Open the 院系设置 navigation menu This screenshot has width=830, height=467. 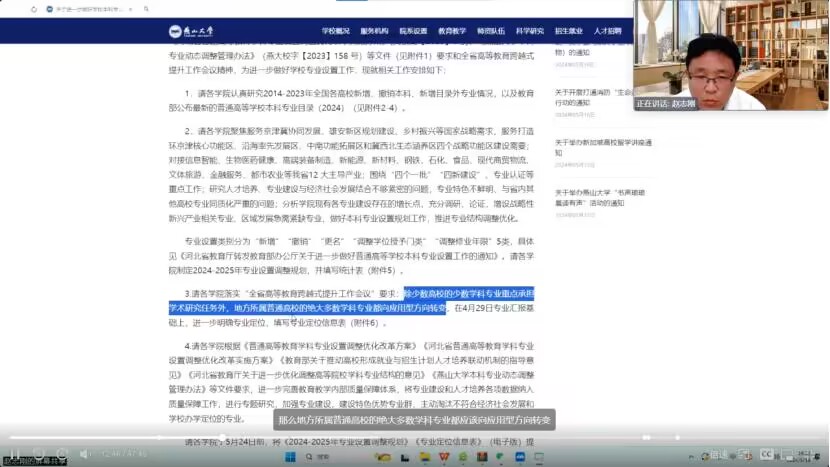point(413,31)
